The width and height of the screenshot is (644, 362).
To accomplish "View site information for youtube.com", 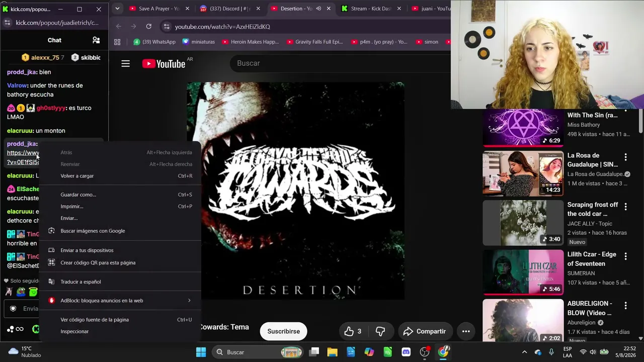I will tap(166, 27).
